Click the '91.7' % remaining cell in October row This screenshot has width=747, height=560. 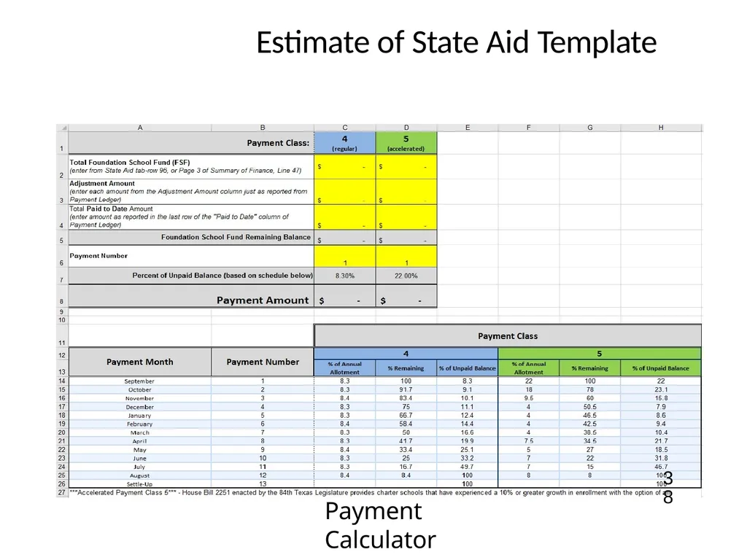[x=406, y=390]
